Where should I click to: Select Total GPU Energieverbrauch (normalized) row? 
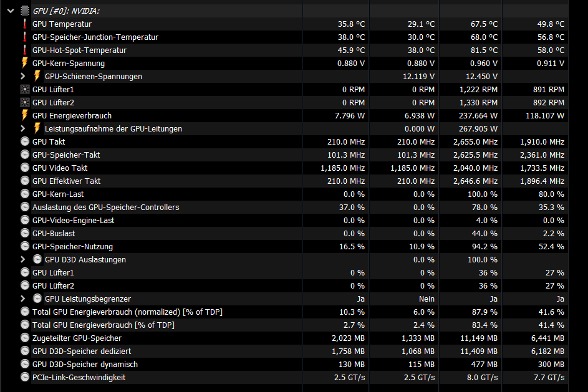coord(294,312)
